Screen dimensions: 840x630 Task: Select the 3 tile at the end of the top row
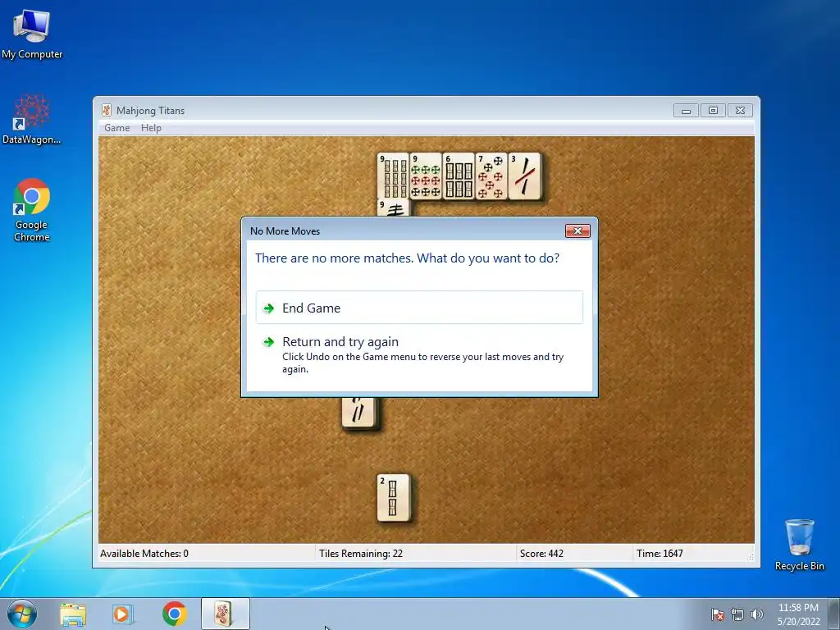click(x=524, y=176)
